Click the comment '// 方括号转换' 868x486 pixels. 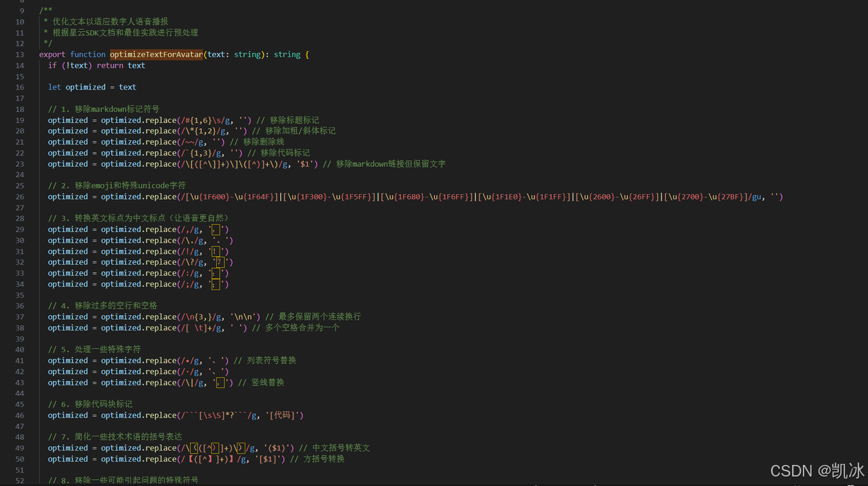pos(317,459)
